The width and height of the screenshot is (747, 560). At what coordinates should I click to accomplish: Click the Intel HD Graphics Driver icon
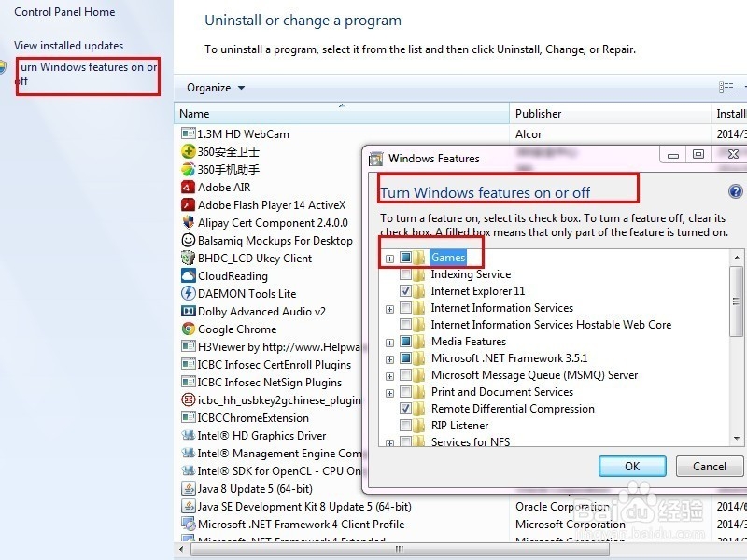tap(189, 435)
